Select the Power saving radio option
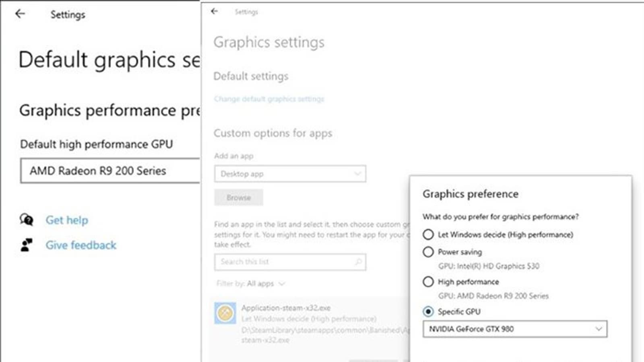The width and height of the screenshot is (644, 362). tap(428, 252)
